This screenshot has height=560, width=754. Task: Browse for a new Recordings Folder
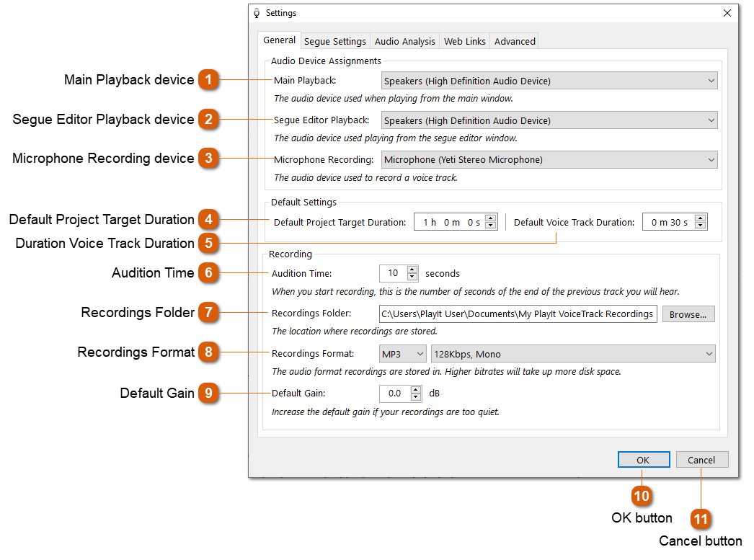(688, 314)
